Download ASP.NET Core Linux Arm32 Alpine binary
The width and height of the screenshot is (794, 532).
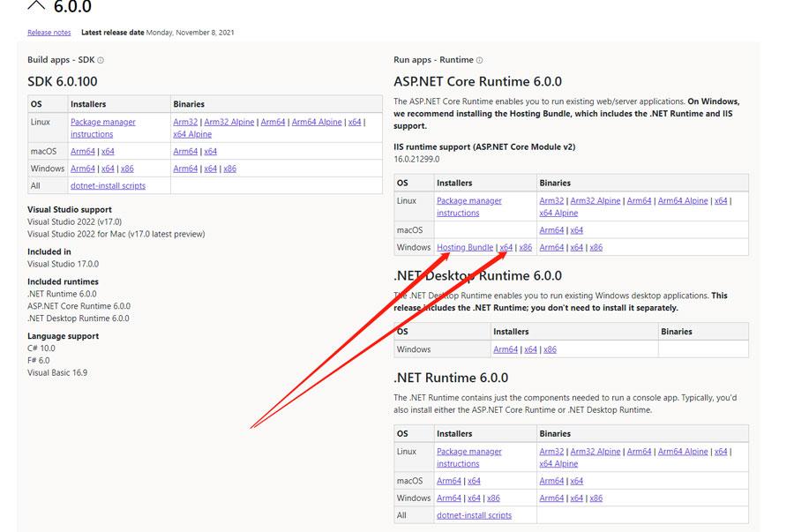tap(595, 201)
